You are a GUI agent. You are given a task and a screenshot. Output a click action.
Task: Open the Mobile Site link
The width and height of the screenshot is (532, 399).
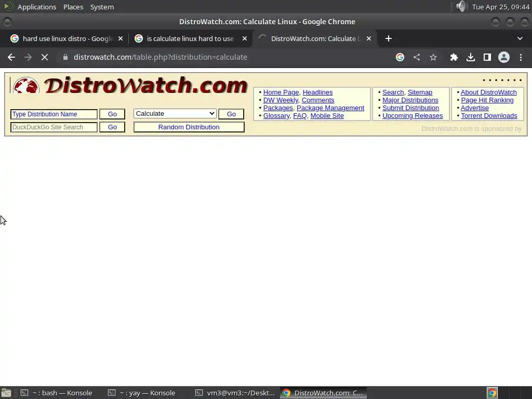point(327,116)
